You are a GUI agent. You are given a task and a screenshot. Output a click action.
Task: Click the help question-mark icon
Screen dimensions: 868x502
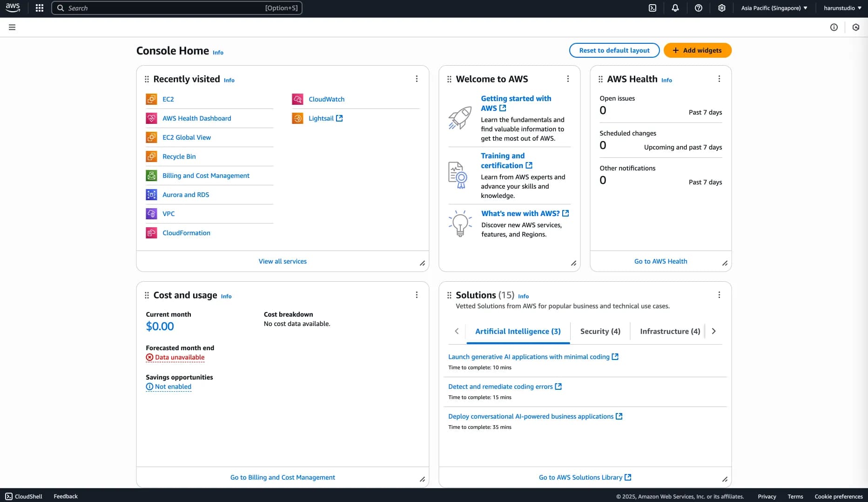pos(698,7)
